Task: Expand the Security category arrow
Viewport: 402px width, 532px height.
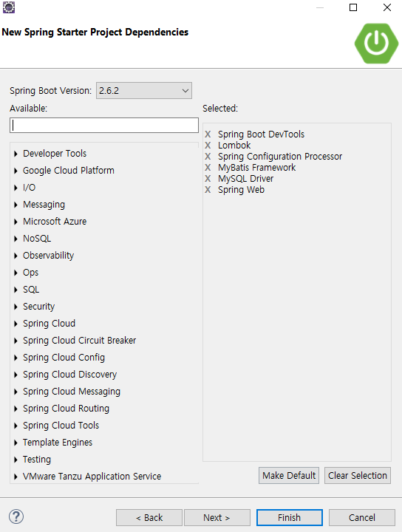Action: coord(16,307)
